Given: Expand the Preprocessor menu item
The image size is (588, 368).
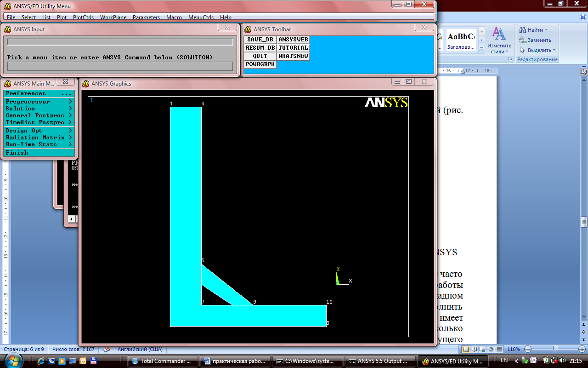Looking at the screenshot, I should pos(39,102).
